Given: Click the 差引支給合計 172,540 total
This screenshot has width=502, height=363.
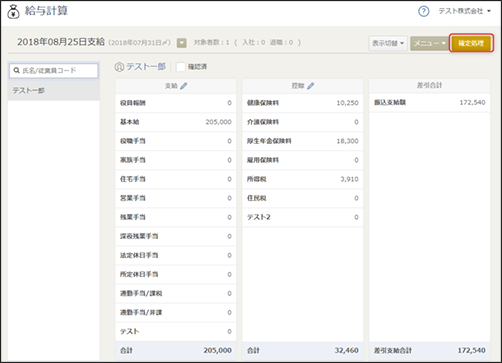Looking at the screenshot, I should [471, 350].
